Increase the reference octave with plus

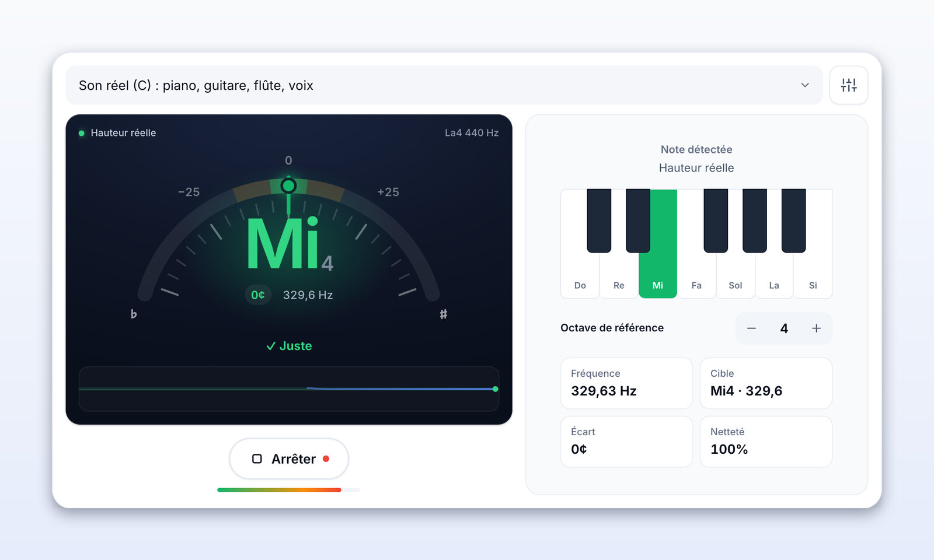point(816,328)
